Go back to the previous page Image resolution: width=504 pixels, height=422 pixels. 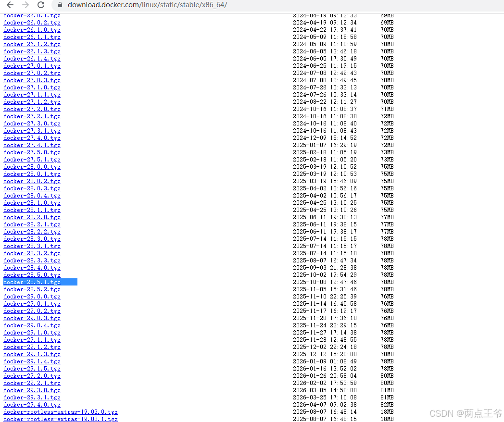10,5
